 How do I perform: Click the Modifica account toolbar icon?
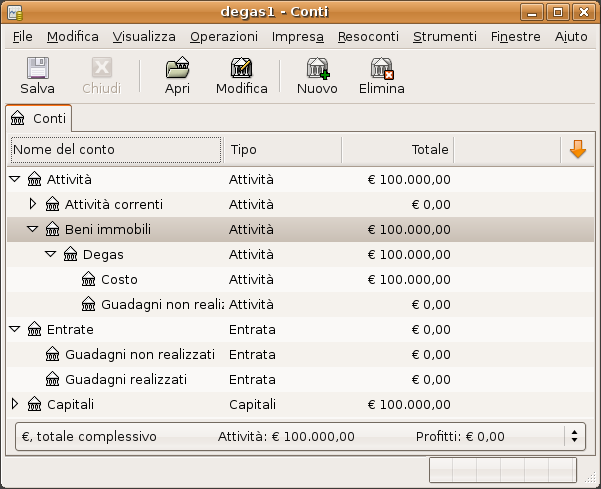click(x=241, y=69)
